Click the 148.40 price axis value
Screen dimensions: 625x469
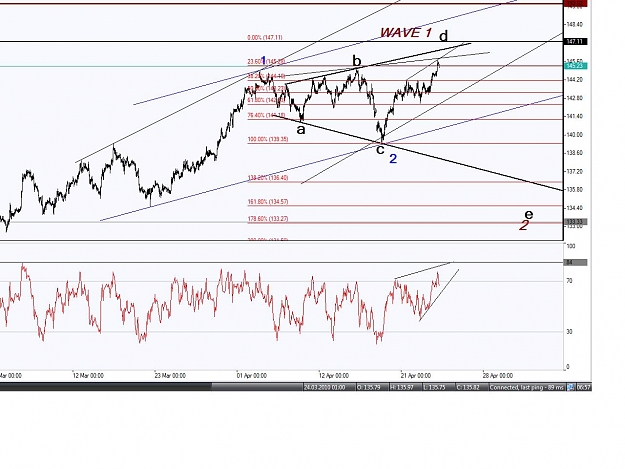coord(575,24)
